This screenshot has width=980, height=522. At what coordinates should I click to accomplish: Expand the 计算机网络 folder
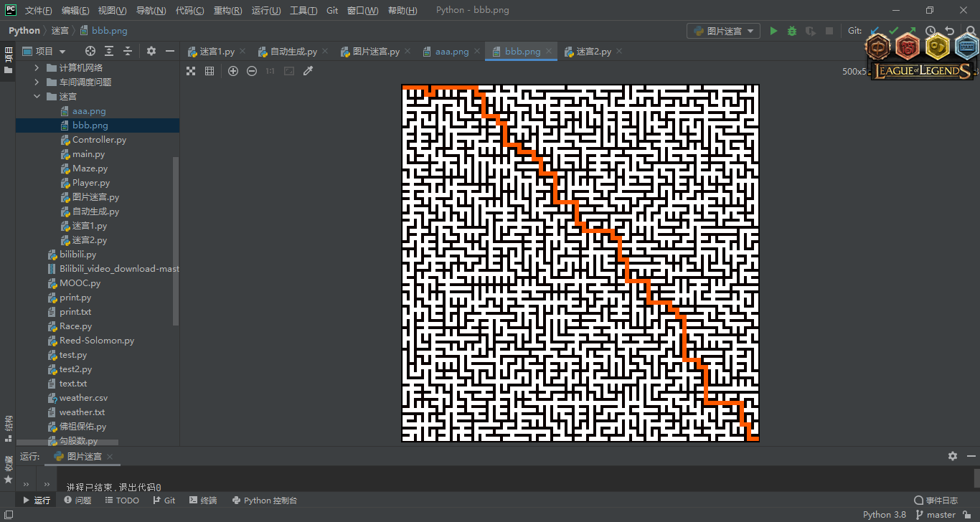click(37, 67)
